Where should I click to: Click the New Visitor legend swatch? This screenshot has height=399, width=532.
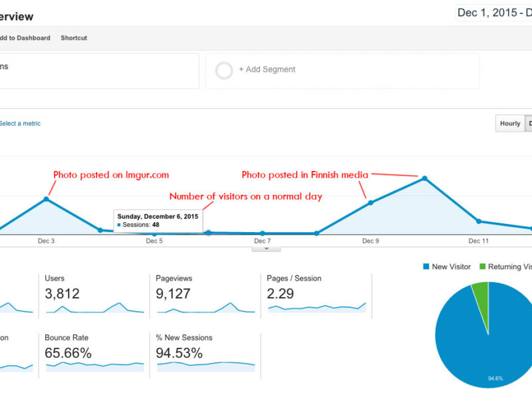(x=426, y=267)
